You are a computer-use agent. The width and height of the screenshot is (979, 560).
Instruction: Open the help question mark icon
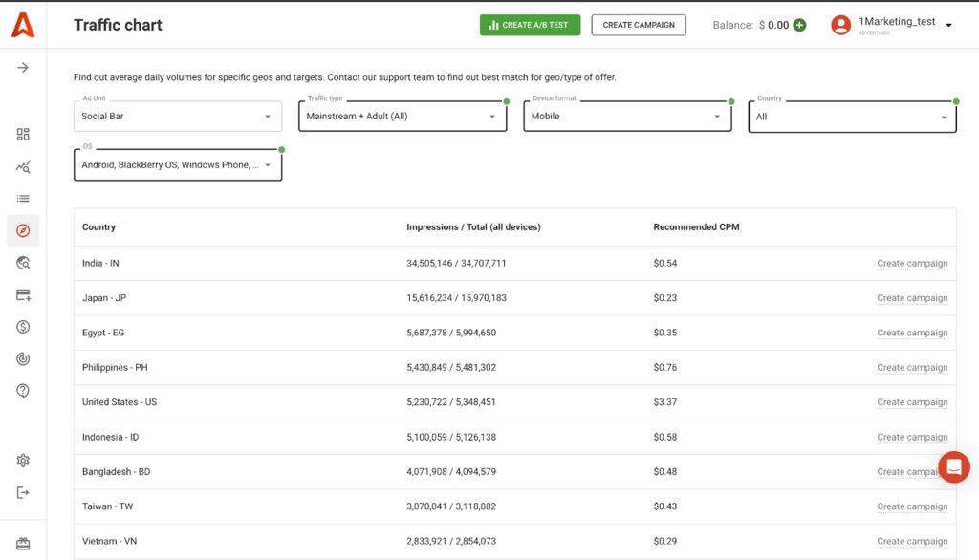coord(23,391)
